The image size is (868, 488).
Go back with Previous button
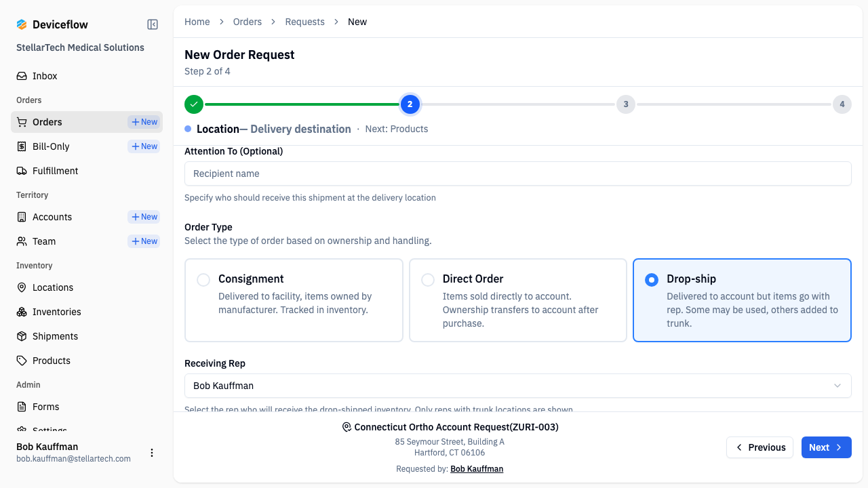point(759,447)
